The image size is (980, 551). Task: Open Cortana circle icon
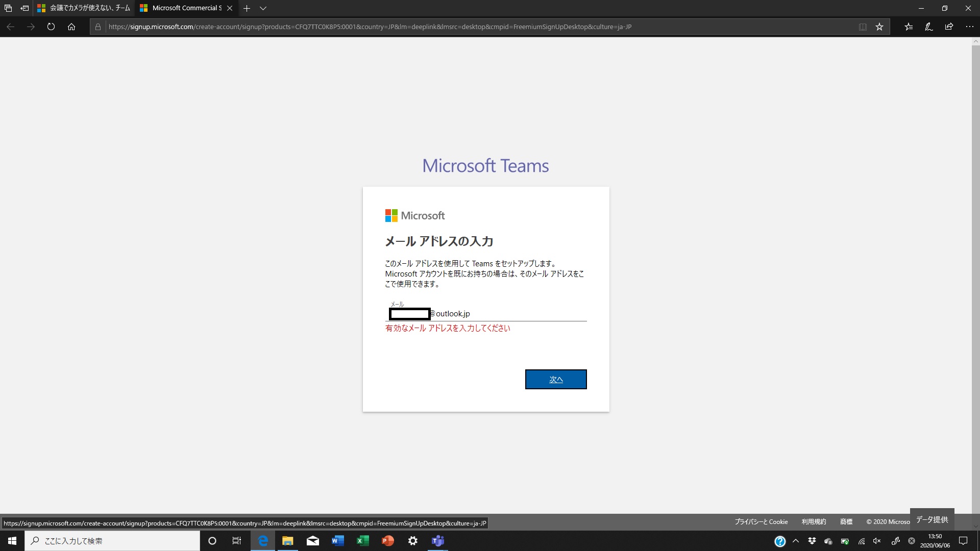pyautogui.click(x=212, y=541)
